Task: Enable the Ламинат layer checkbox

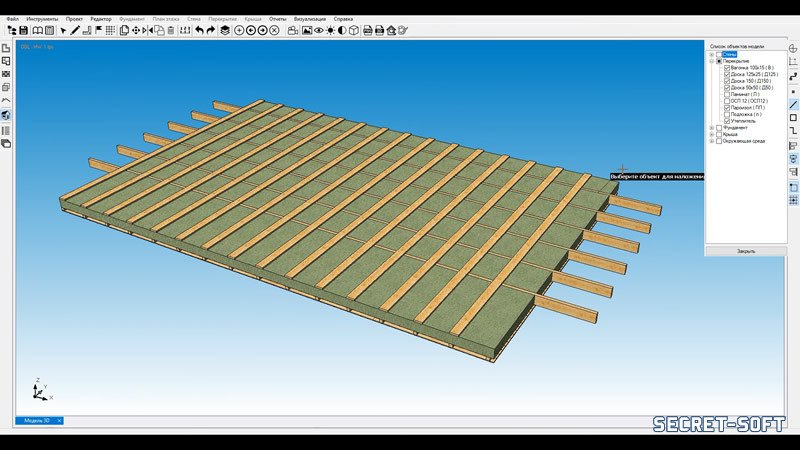Action: (727, 94)
